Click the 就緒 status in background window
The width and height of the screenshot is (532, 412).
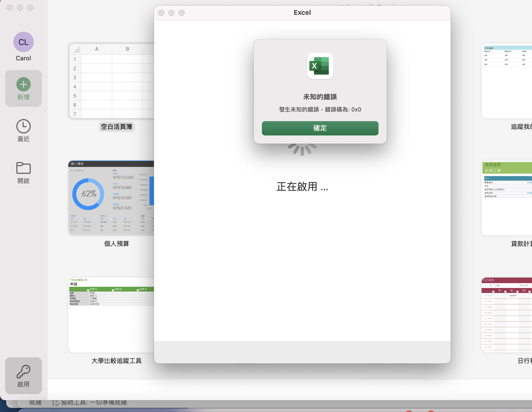[x=35, y=403]
